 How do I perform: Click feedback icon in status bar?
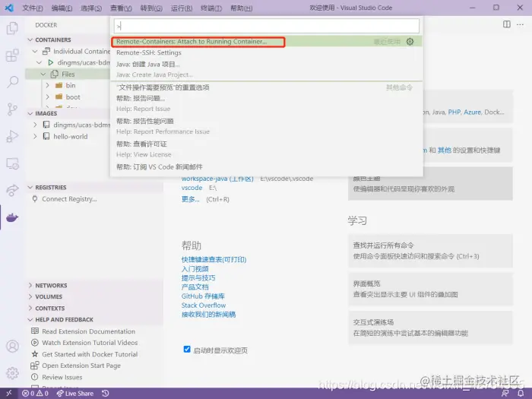pyautogui.click(x=505, y=393)
